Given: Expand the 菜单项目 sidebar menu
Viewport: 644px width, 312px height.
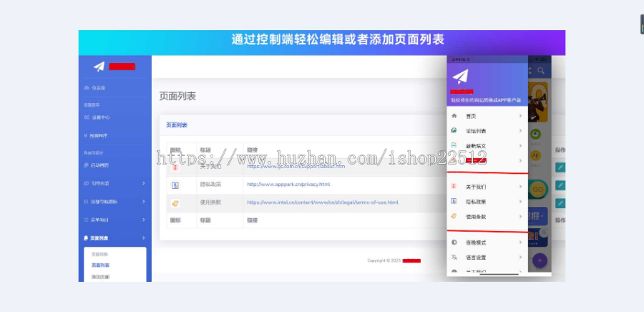Looking at the screenshot, I should [x=114, y=220].
